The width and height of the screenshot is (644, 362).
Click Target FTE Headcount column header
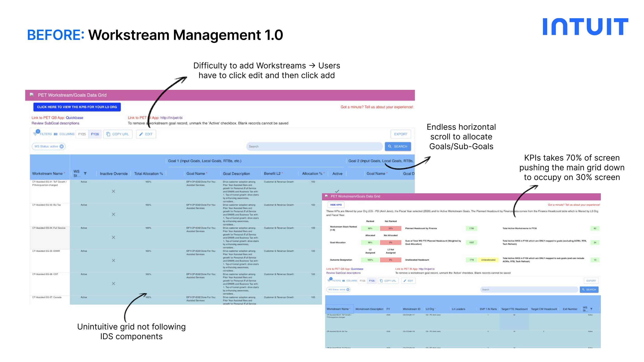pos(514,309)
